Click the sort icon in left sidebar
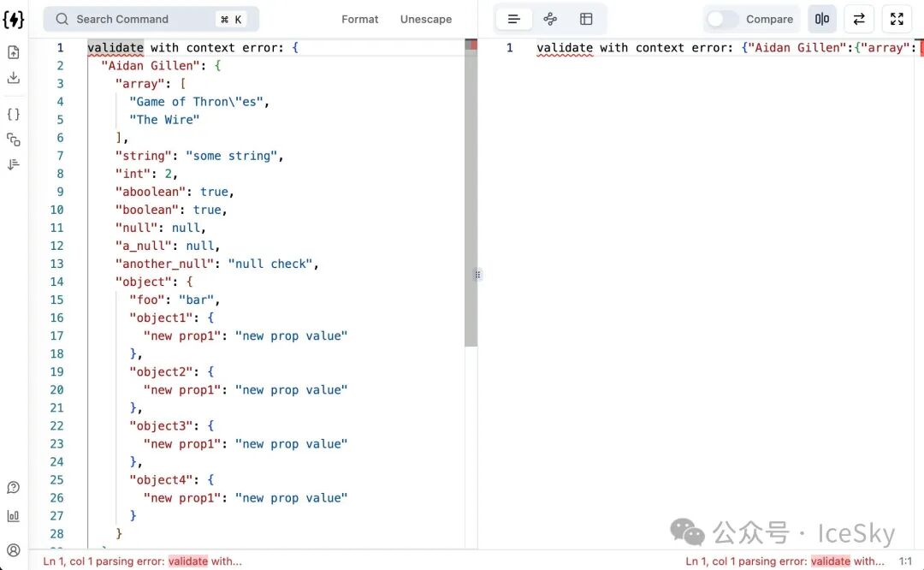The image size is (924, 570). click(14, 164)
